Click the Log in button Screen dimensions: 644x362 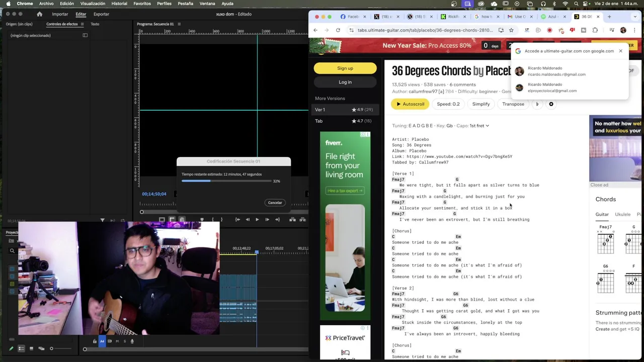tap(345, 82)
